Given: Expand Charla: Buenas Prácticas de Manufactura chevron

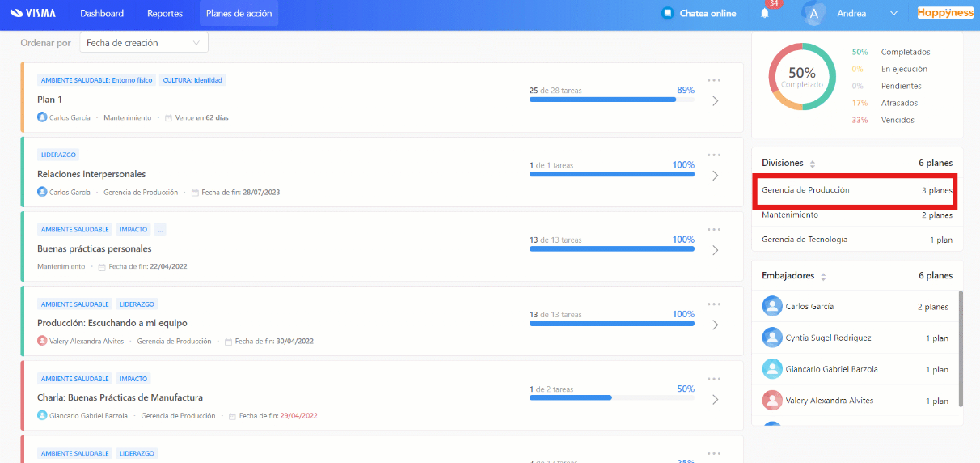Looking at the screenshot, I should [x=715, y=399].
